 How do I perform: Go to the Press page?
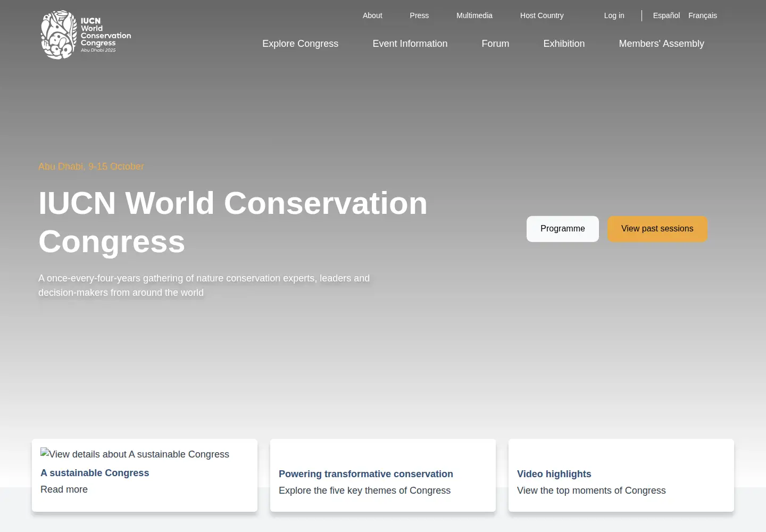tap(419, 15)
